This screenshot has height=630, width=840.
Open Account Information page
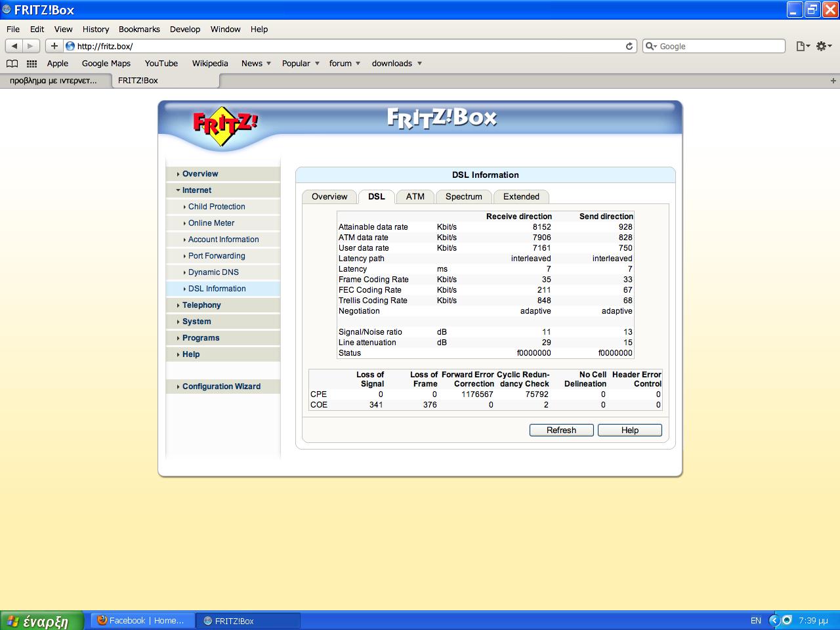point(223,240)
